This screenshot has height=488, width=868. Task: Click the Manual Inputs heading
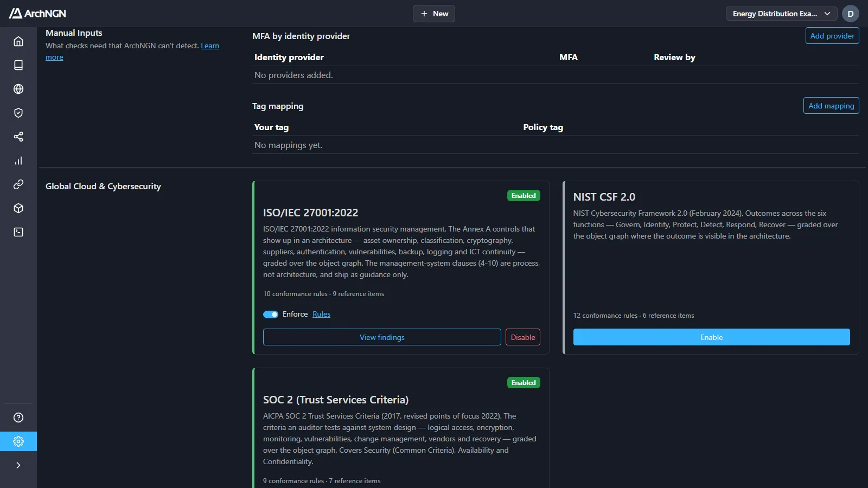[74, 33]
